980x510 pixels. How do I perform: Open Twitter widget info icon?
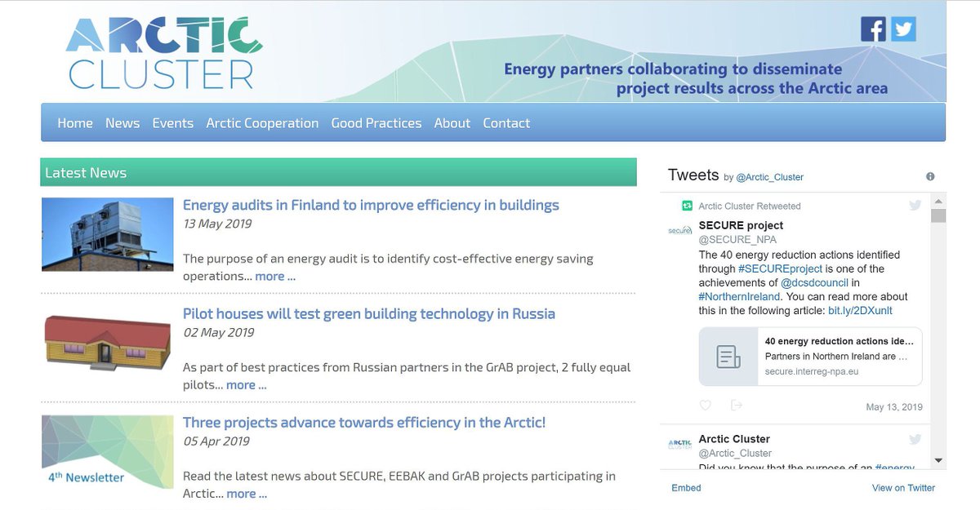pos(930,176)
